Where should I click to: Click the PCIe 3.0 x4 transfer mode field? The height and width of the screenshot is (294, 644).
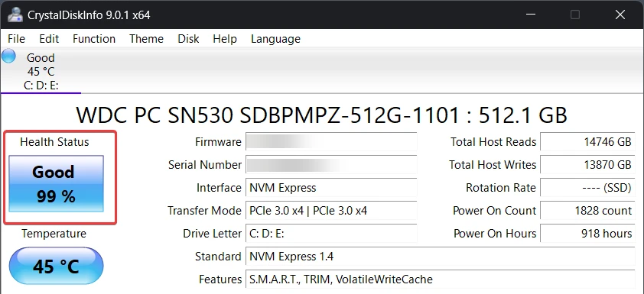click(x=331, y=211)
